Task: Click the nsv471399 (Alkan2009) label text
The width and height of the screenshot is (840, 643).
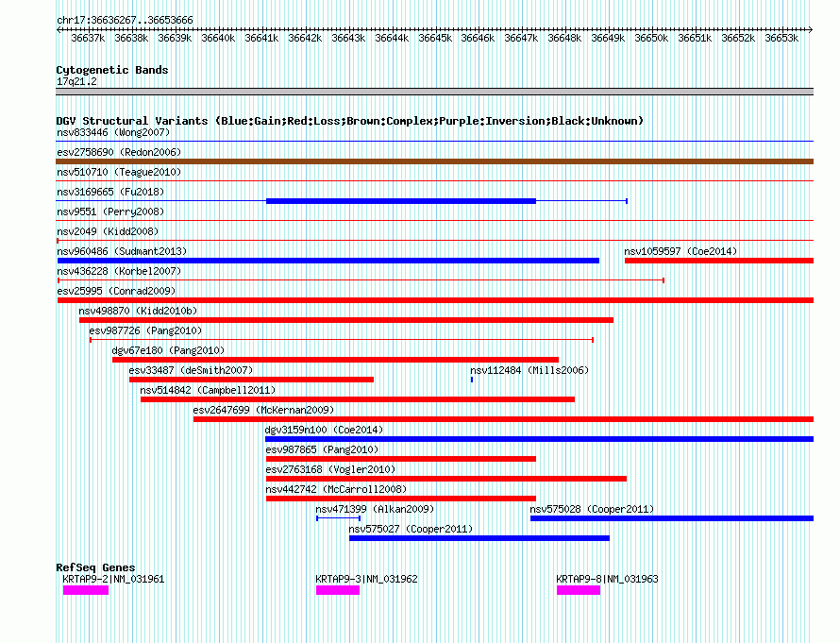Action: pos(375,509)
